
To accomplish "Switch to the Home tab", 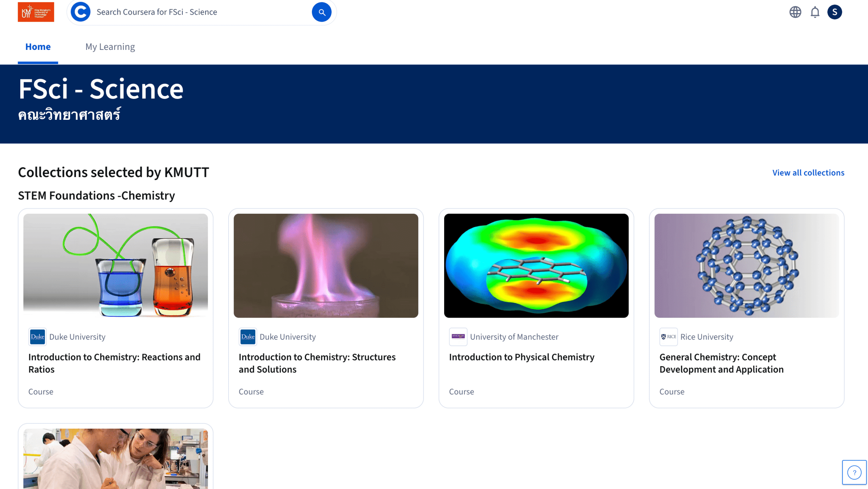I will click(x=38, y=47).
